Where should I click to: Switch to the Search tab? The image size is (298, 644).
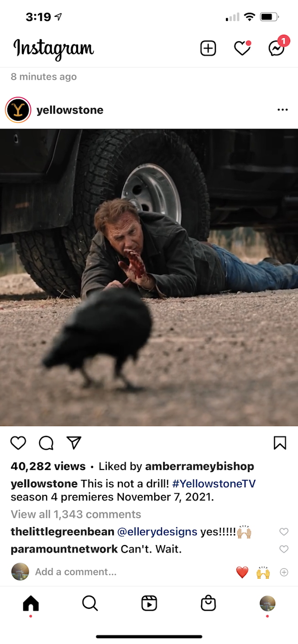pyautogui.click(x=90, y=603)
